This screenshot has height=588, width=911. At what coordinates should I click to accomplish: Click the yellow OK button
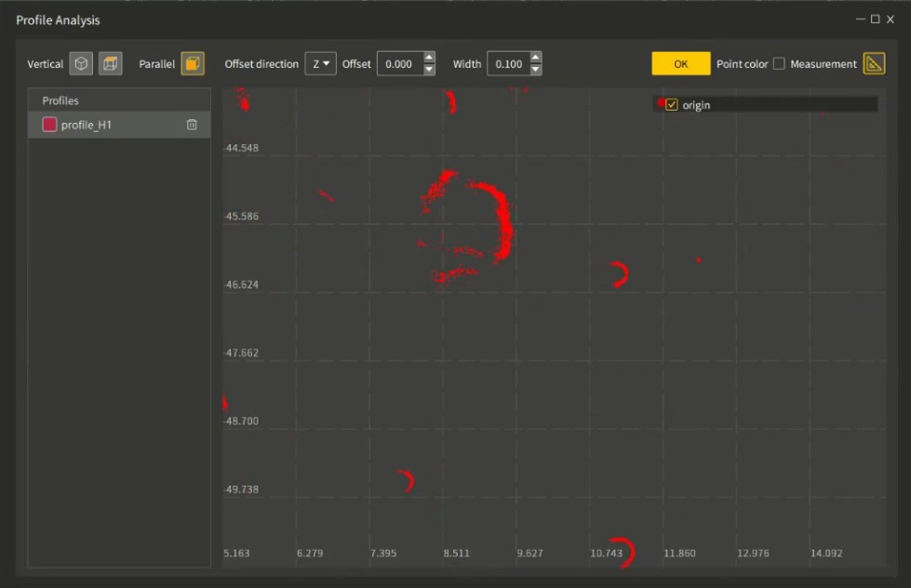[680, 63]
